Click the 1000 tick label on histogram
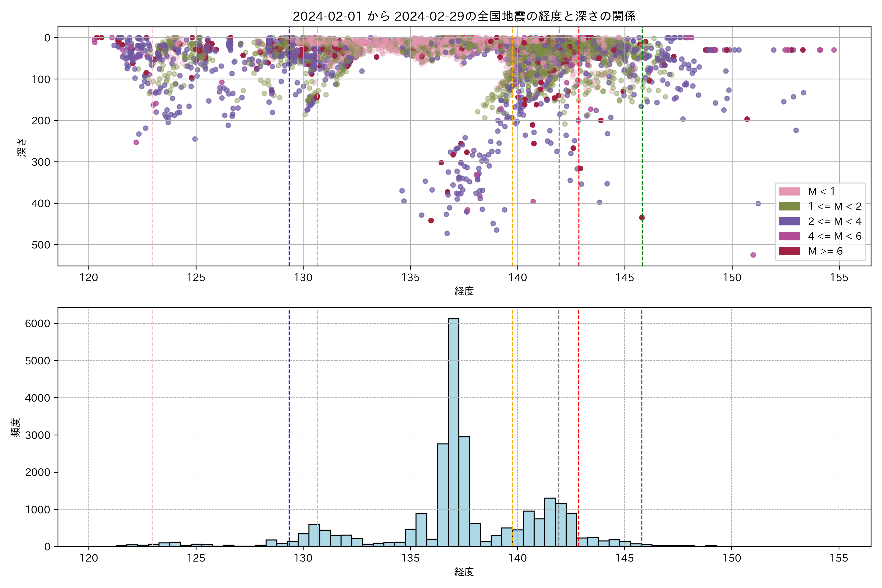The width and height of the screenshot is (882, 588). coord(37,510)
